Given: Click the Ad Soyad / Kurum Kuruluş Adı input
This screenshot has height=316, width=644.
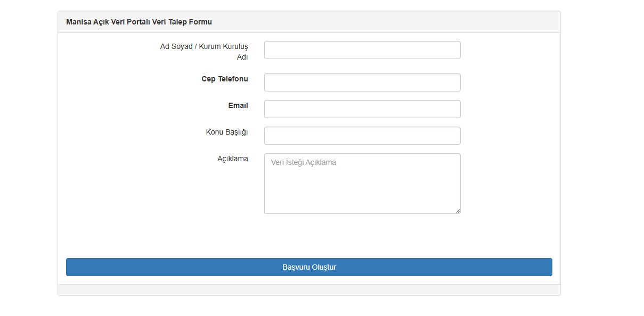Looking at the screenshot, I should (x=362, y=50).
